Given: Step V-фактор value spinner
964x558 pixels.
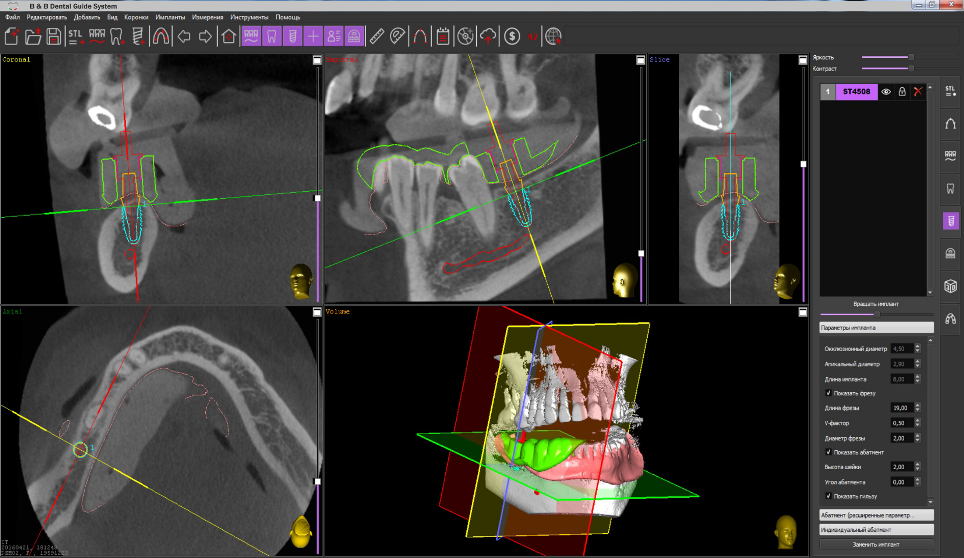Looking at the screenshot, I should coord(917,423).
